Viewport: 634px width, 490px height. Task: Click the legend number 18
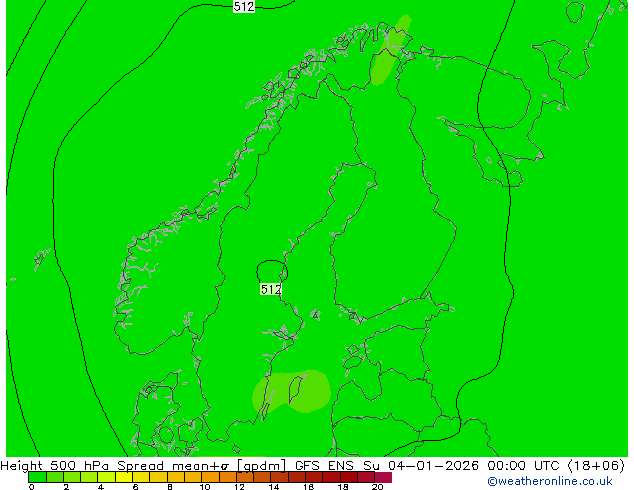pos(343,487)
